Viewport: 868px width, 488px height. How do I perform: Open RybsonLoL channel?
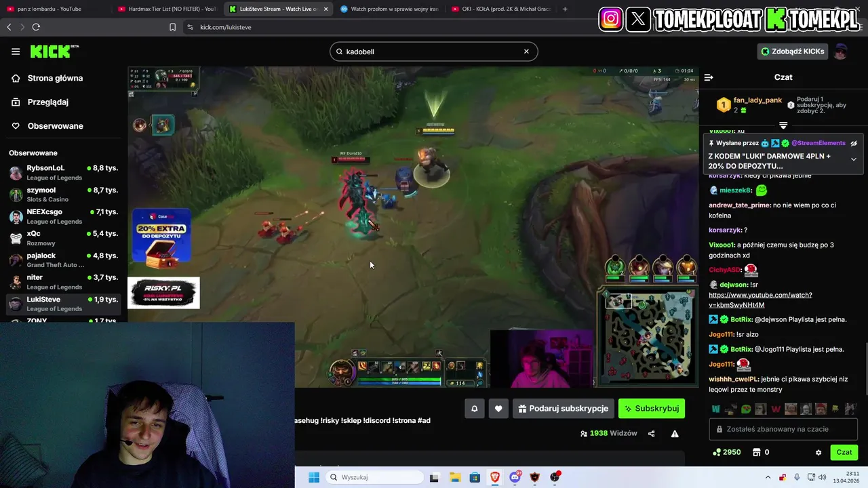(64, 172)
